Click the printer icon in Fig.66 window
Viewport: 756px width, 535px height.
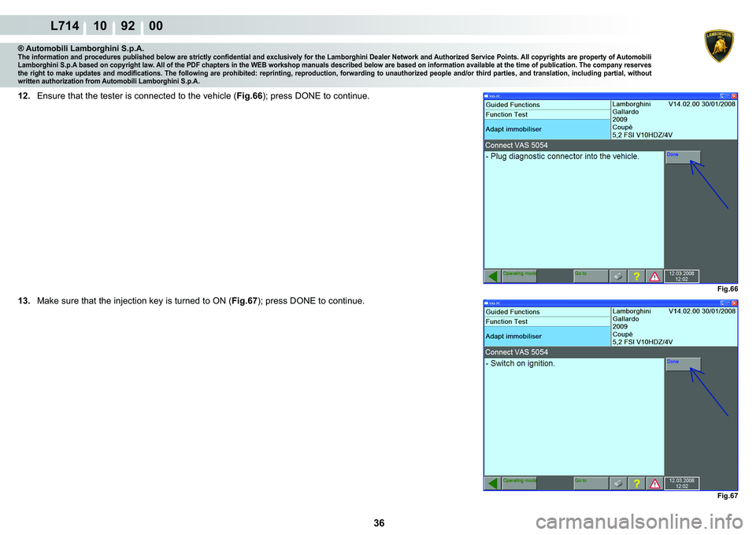(x=618, y=276)
